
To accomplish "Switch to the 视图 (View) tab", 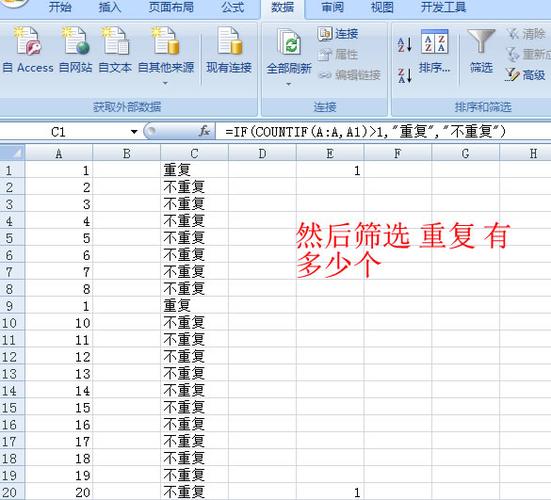I will [x=382, y=7].
